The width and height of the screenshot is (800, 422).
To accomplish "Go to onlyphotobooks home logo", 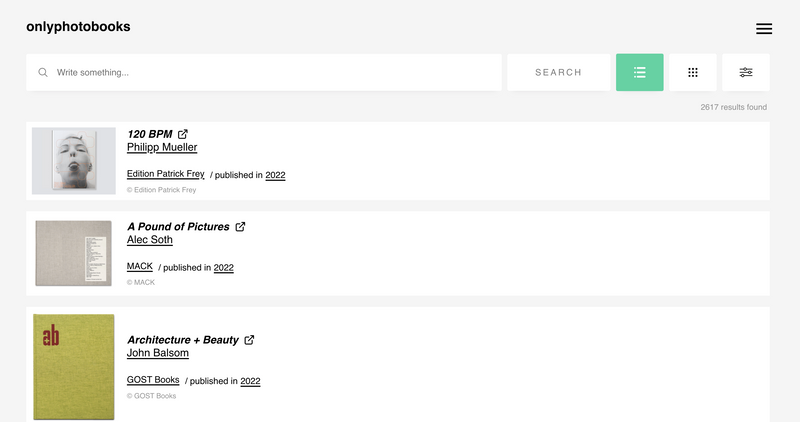I will [x=78, y=27].
